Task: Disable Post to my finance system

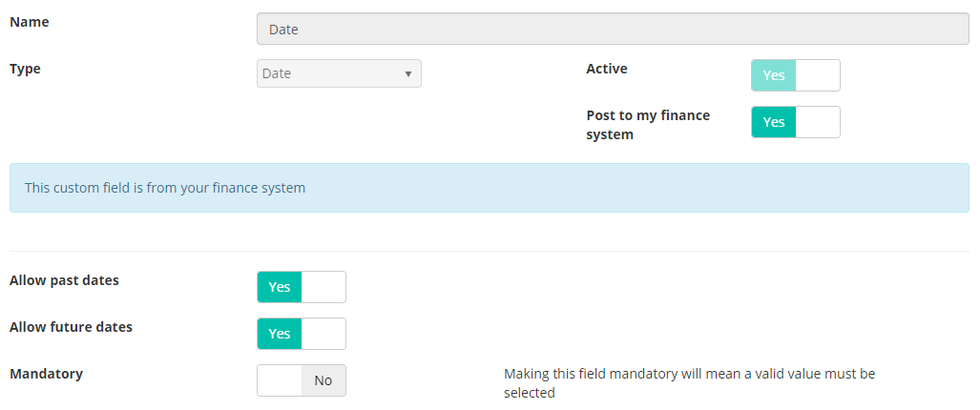Action: [796, 122]
